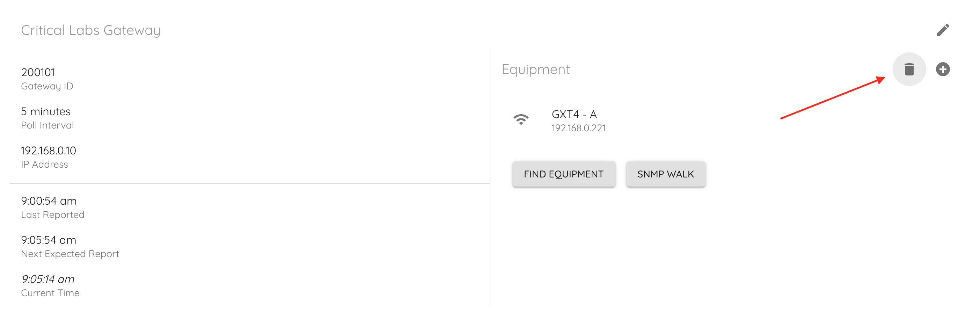Click the gateway ID value 200101

click(38, 72)
